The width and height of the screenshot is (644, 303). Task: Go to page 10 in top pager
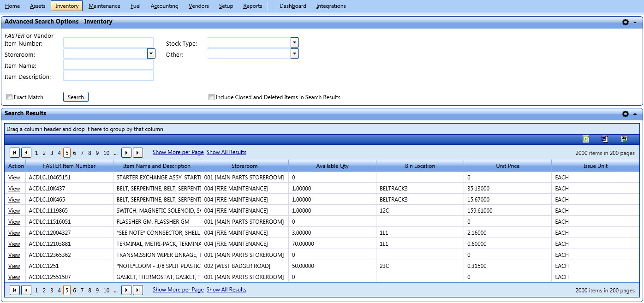pos(107,153)
